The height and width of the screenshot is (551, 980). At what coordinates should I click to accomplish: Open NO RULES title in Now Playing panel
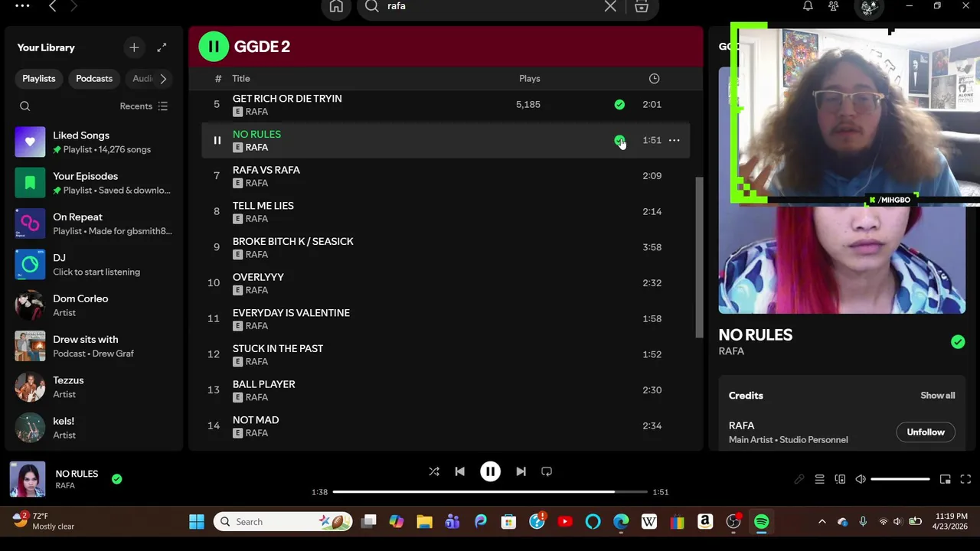756,335
